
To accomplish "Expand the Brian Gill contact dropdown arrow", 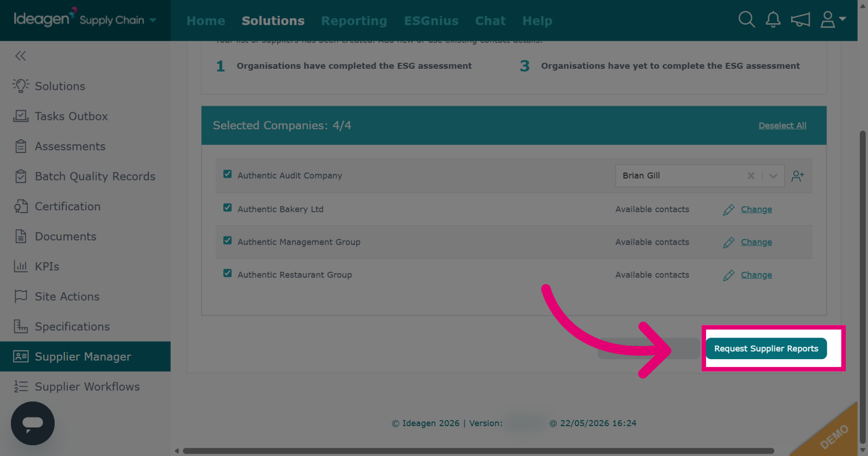I will (x=773, y=176).
